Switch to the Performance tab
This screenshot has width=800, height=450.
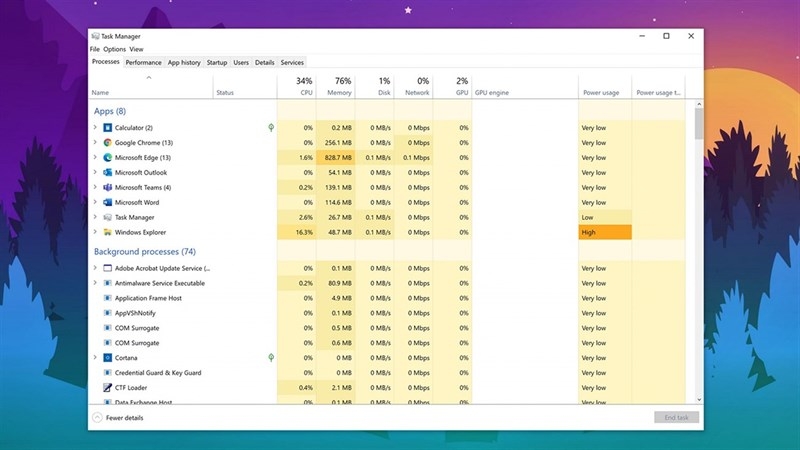coord(143,62)
